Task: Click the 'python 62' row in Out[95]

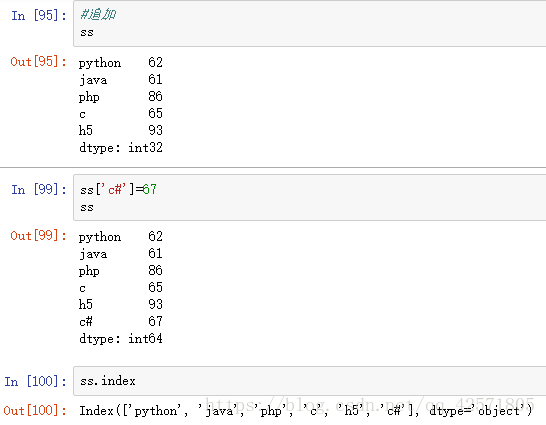Action: (x=120, y=63)
